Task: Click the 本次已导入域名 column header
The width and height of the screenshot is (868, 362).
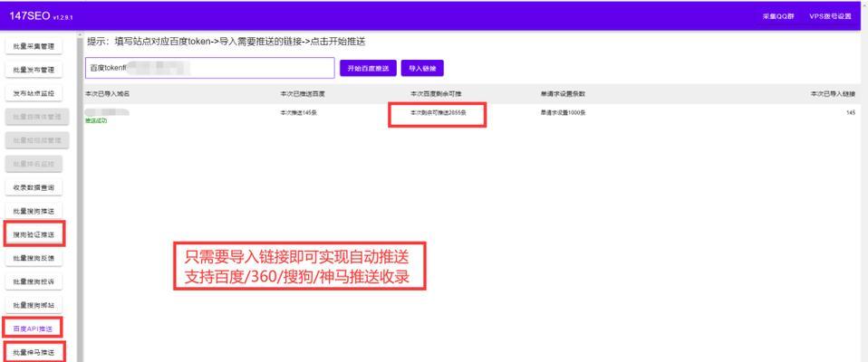Action: coord(108,94)
